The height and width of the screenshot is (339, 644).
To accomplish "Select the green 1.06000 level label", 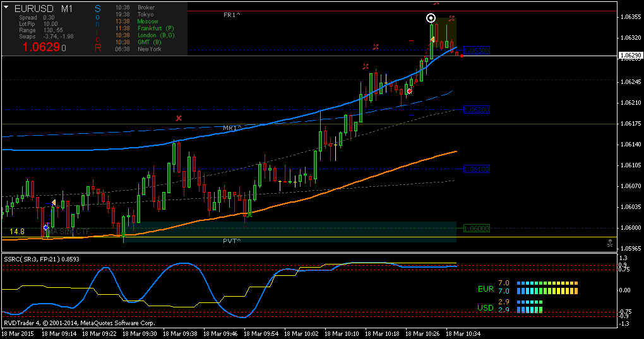I will coord(477,228).
